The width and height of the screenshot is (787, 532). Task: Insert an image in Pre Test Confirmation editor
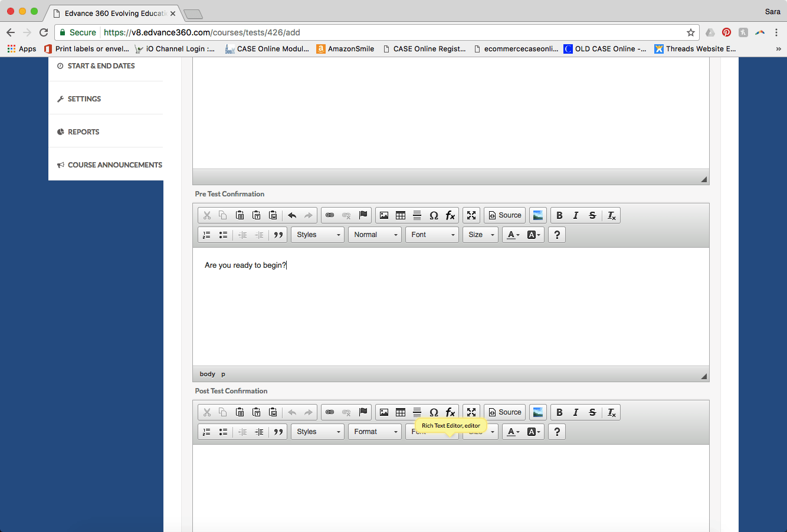[384, 215]
